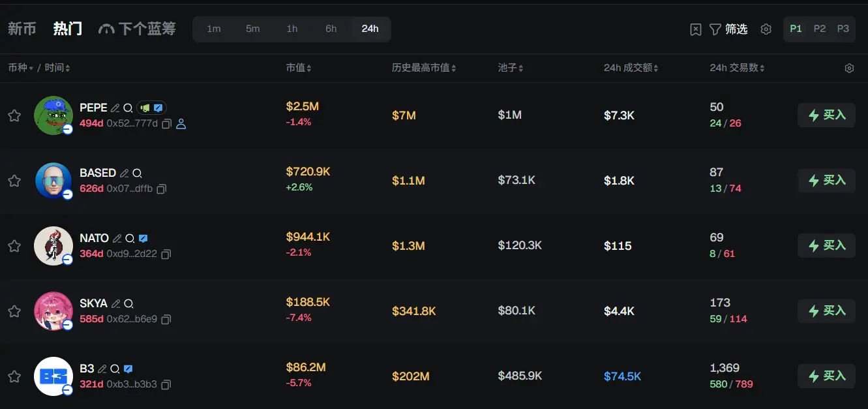This screenshot has width=868, height=409.
Task: Click the search icon beside NATO
Action: pyautogui.click(x=130, y=239)
